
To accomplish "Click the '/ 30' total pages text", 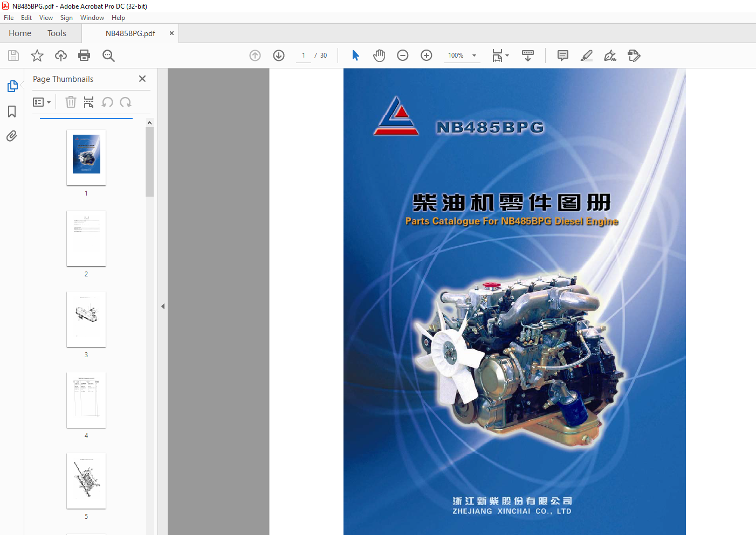I will (321, 55).
